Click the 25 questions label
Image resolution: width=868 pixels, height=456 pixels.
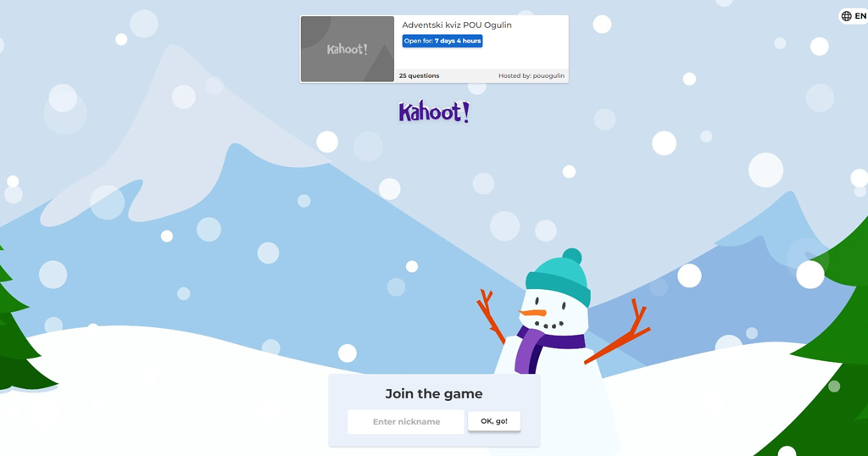click(419, 75)
